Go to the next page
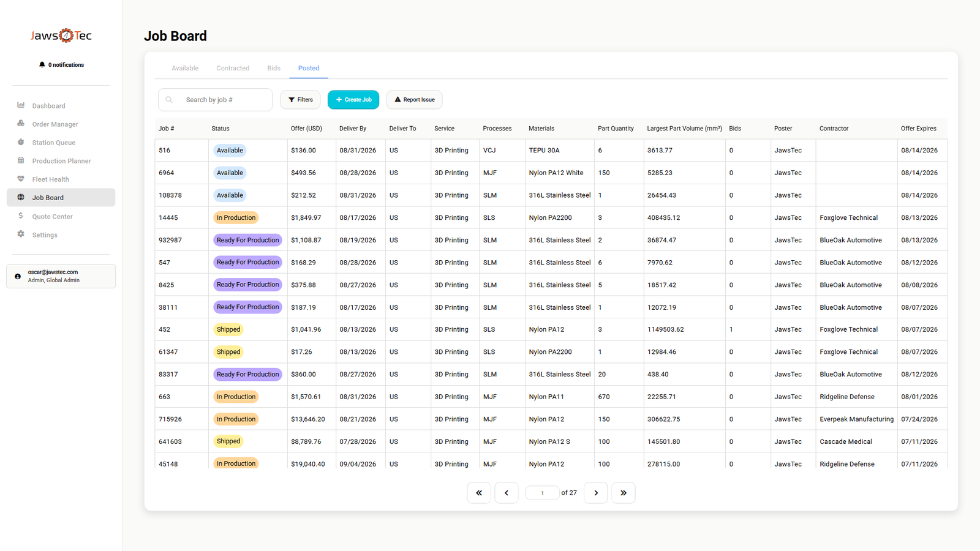The image size is (980, 551). tap(596, 493)
